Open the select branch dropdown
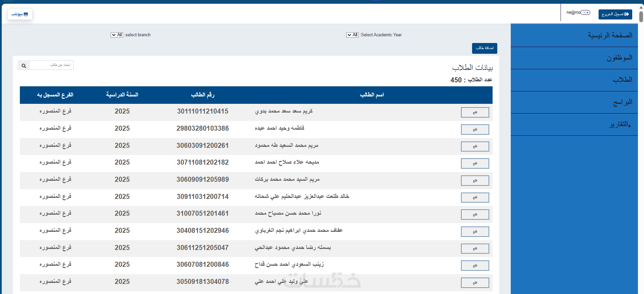 point(117,35)
